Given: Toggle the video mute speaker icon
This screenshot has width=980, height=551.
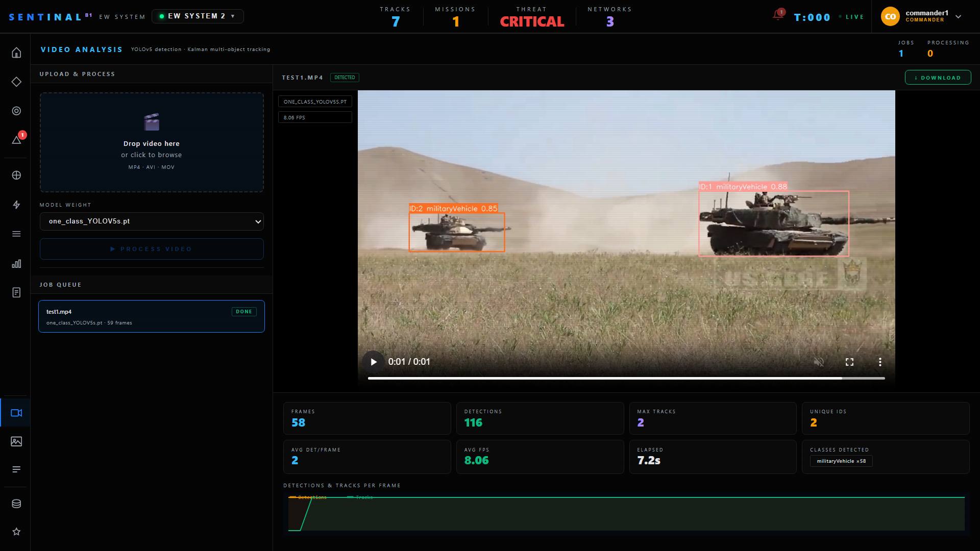Looking at the screenshot, I should (x=819, y=362).
